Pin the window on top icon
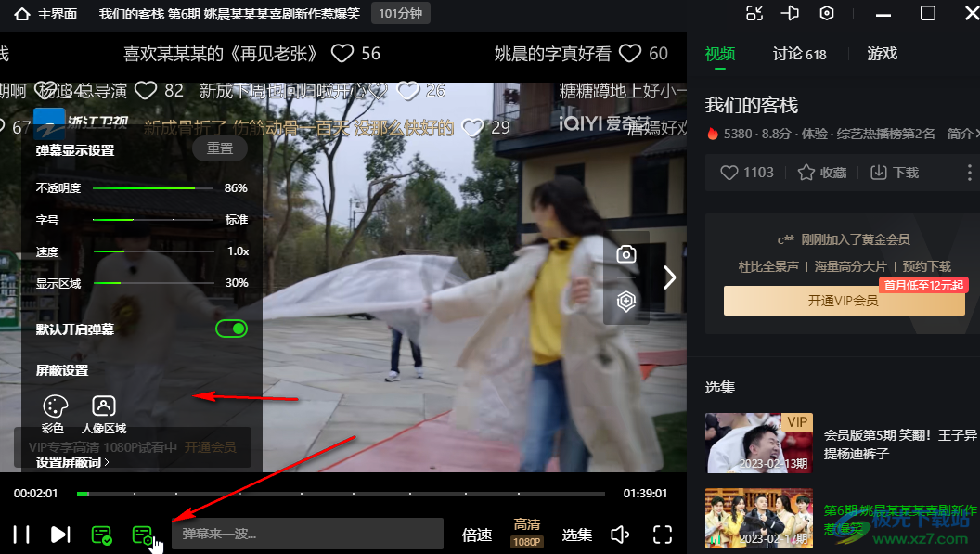 (x=791, y=13)
